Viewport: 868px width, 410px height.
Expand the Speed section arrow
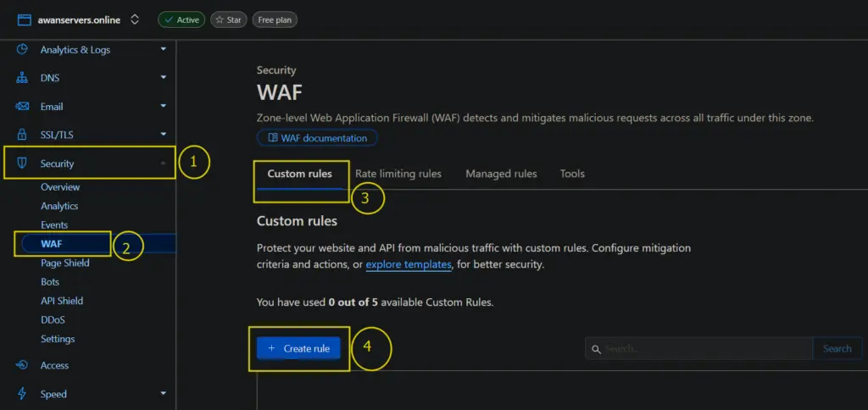(x=164, y=393)
